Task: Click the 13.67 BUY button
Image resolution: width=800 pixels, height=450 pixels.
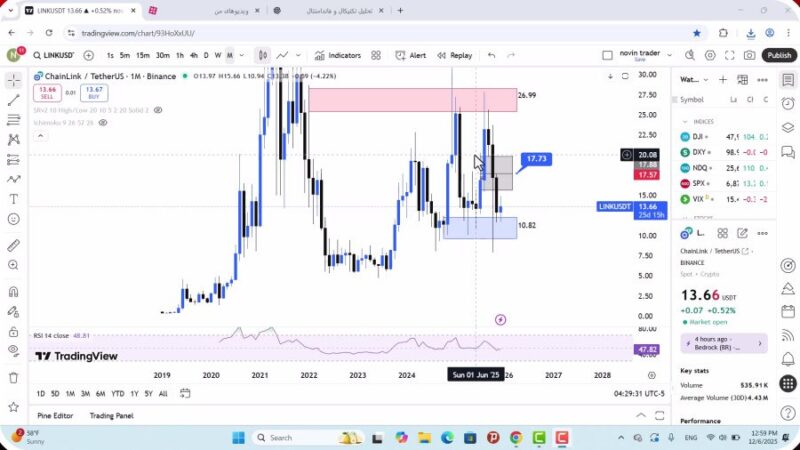Action: click(95, 92)
